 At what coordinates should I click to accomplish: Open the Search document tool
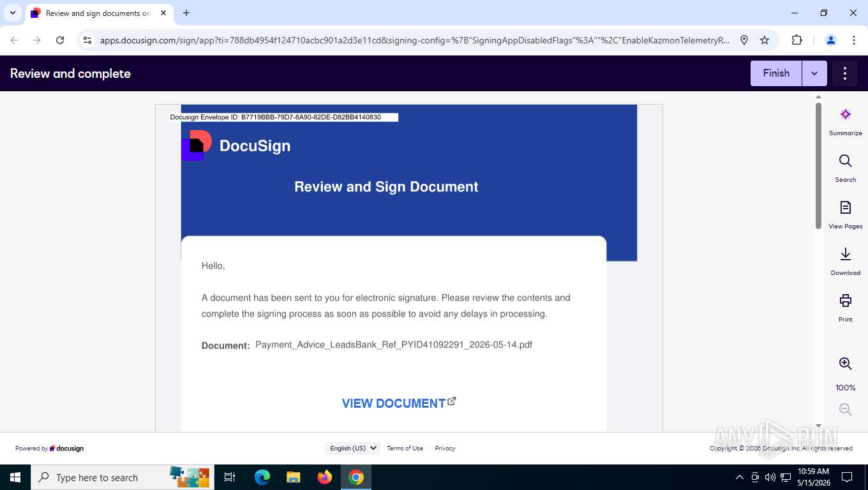pos(845,168)
